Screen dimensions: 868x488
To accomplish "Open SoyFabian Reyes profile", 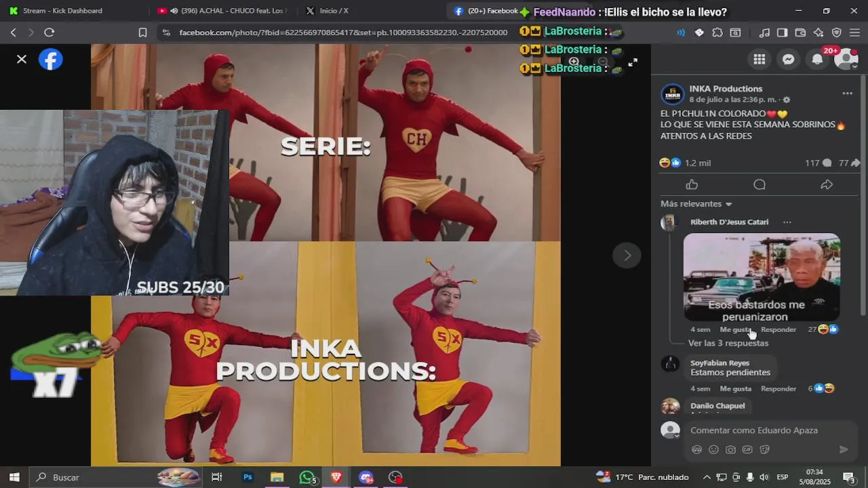I will coord(719,363).
